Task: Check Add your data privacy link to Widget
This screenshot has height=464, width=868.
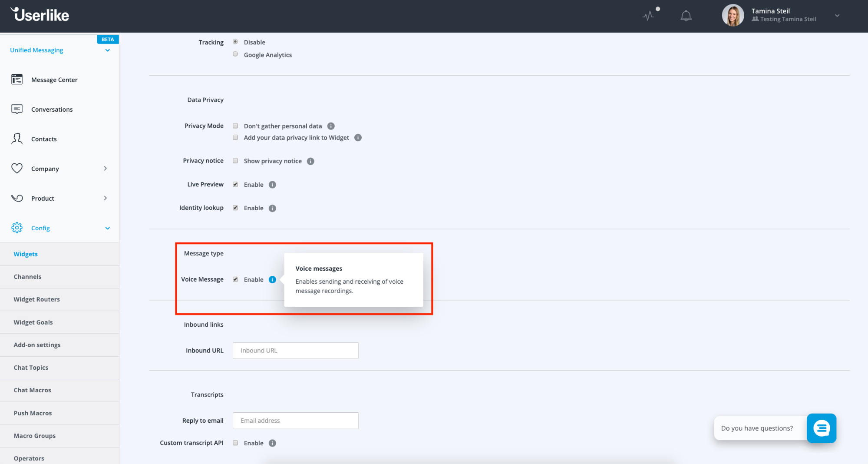Action: (235, 137)
